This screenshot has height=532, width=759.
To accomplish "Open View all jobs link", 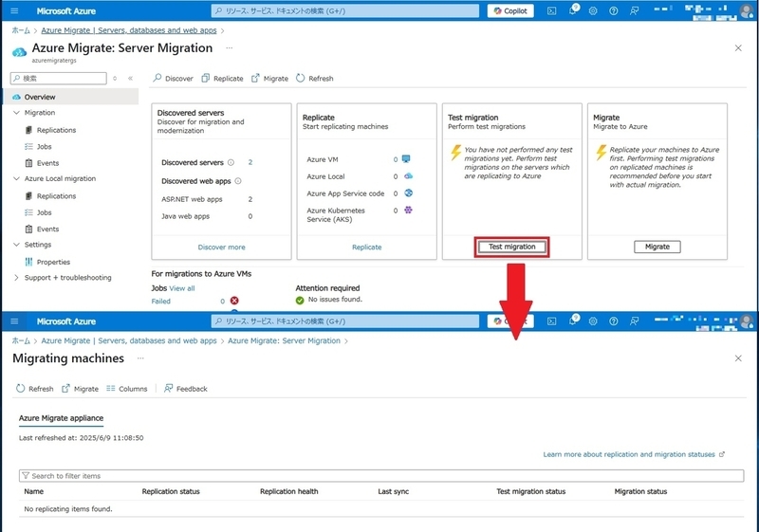I will pyautogui.click(x=182, y=288).
